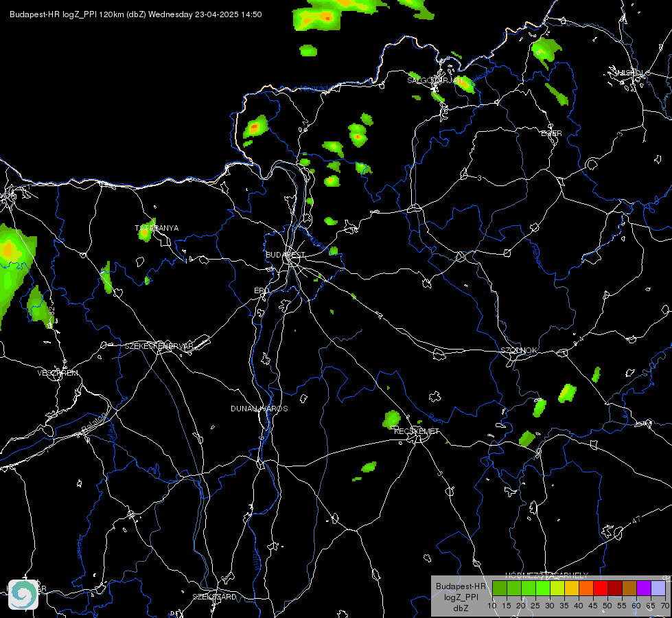
Task: Click the radar echo beside the TATABANYA label
Action: 146,231
